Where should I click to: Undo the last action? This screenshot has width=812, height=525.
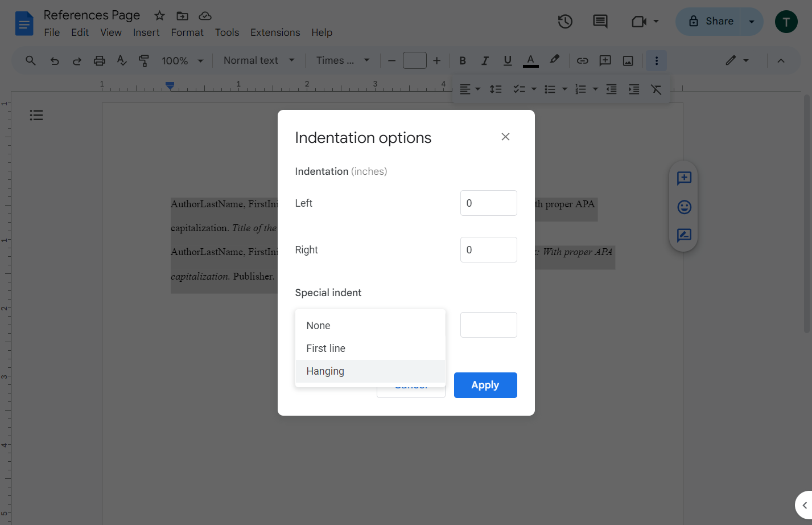[x=55, y=60]
